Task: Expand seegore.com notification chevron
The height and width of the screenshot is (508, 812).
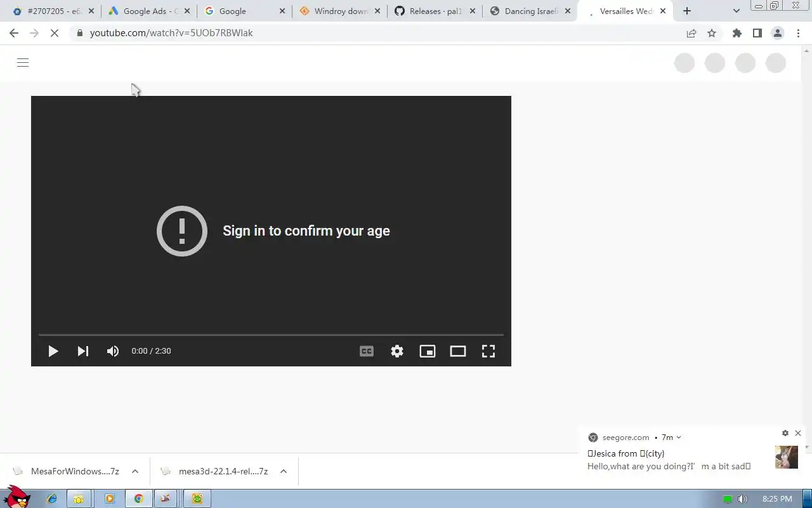Action: point(679,438)
